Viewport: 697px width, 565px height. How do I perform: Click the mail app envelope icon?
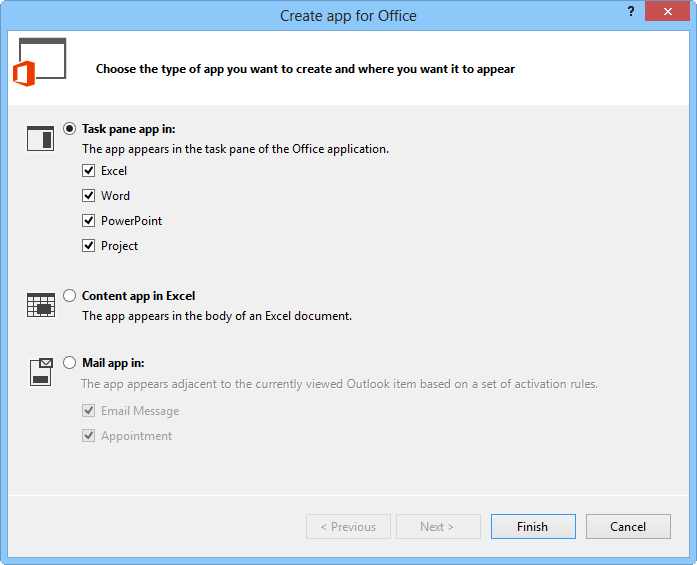[40, 372]
